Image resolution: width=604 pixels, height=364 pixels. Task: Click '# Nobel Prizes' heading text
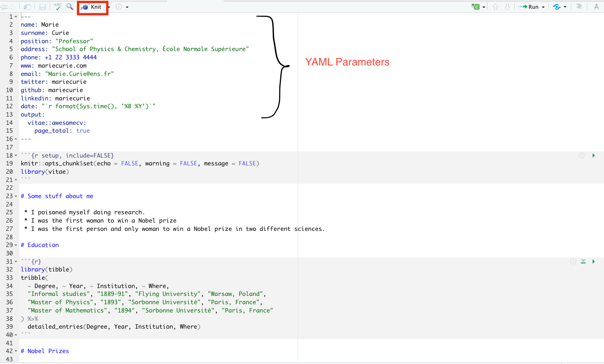pyautogui.click(x=45, y=351)
